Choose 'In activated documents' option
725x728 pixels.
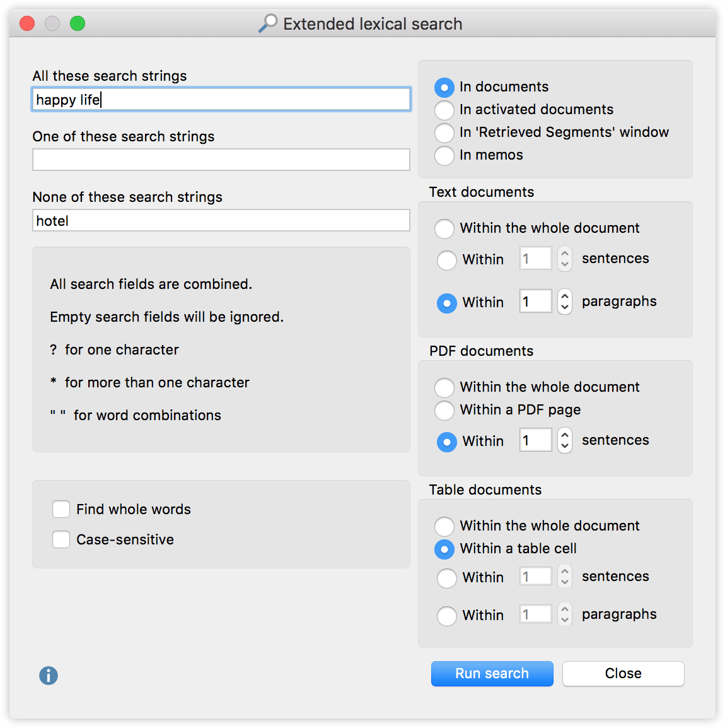pos(444,110)
